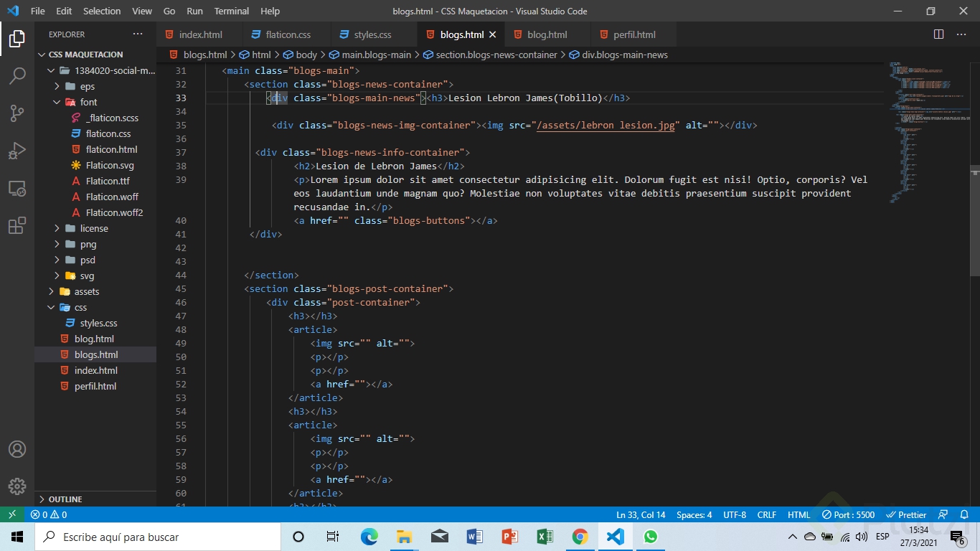This screenshot has height=551, width=980.
Task: Open the Search view in activity bar
Action: click(17, 75)
